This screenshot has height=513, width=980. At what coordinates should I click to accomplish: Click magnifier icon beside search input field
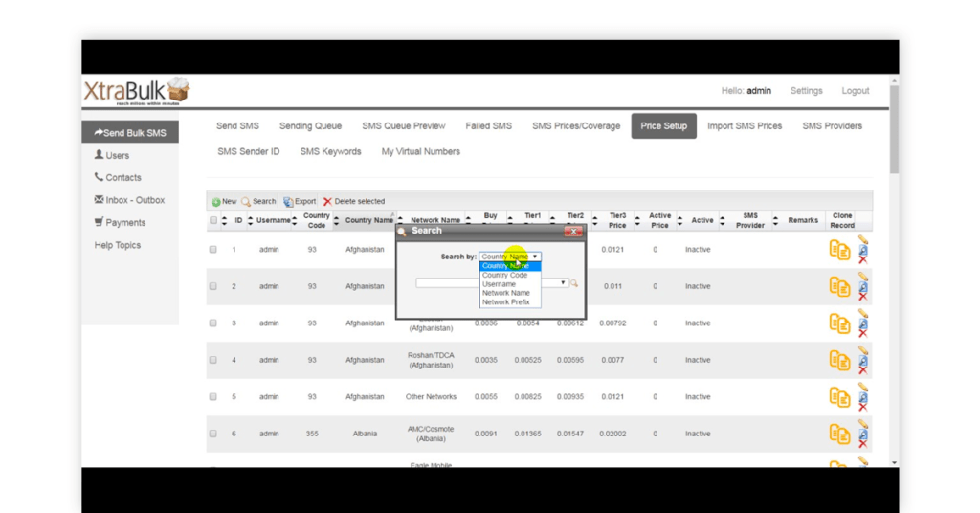[x=574, y=283]
